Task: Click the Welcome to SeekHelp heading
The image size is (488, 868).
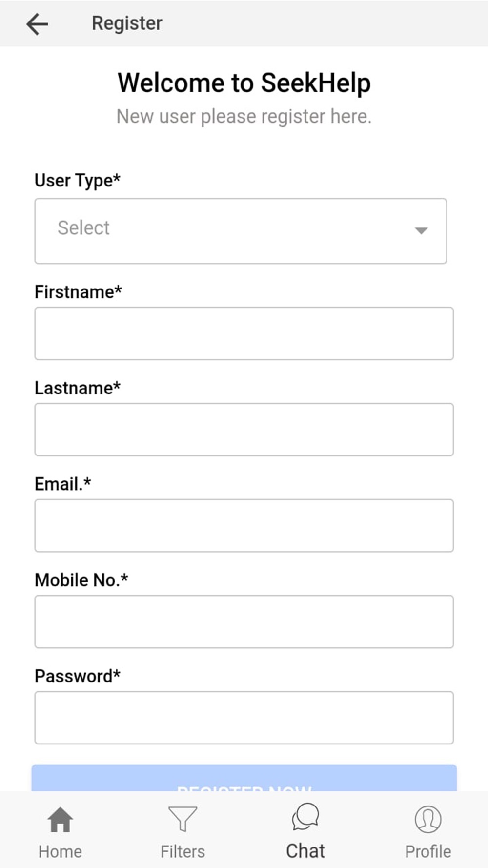Action: point(244,83)
